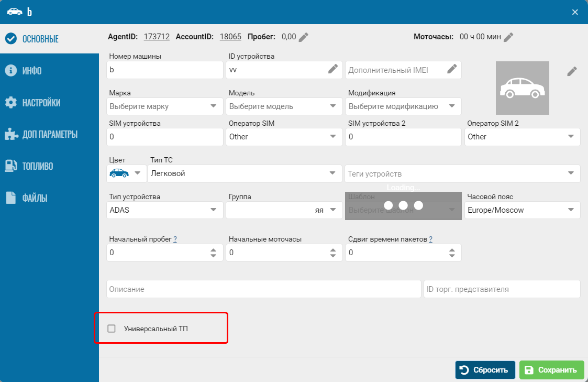Click pencil icon in ID устройства field
Viewport: 588px width, 382px height.
tap(333, 69)
